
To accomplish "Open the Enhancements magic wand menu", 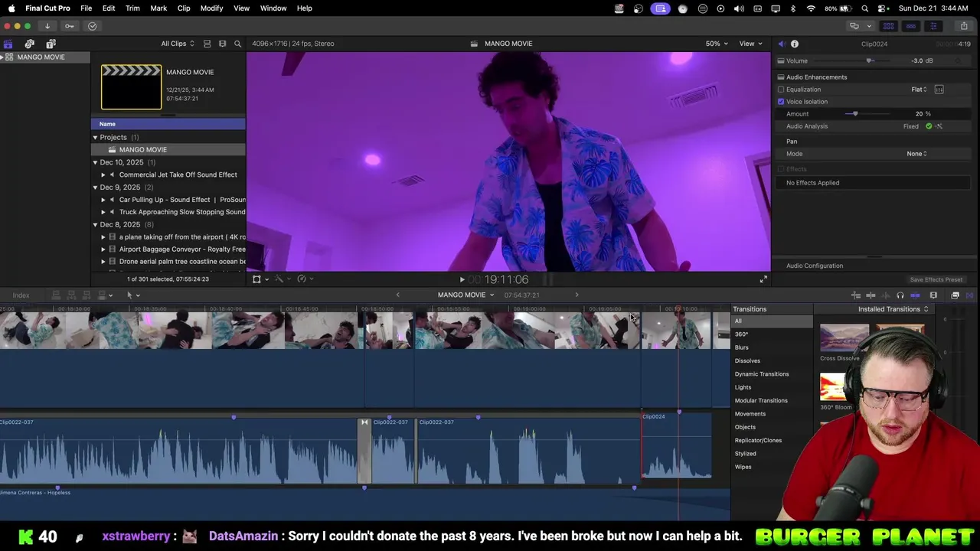I will click(281, 279).
